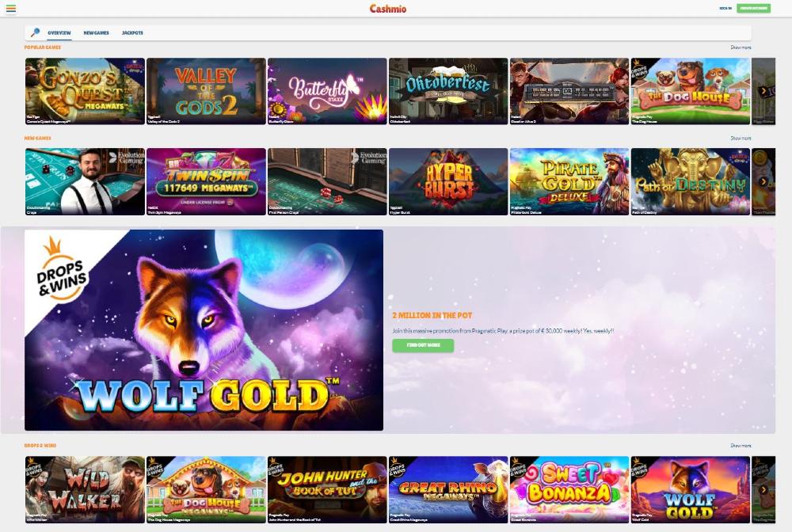The image size is (792, 532).
Task: Advance the Drops & Wins carousel arrow
Action: [763, 489]
